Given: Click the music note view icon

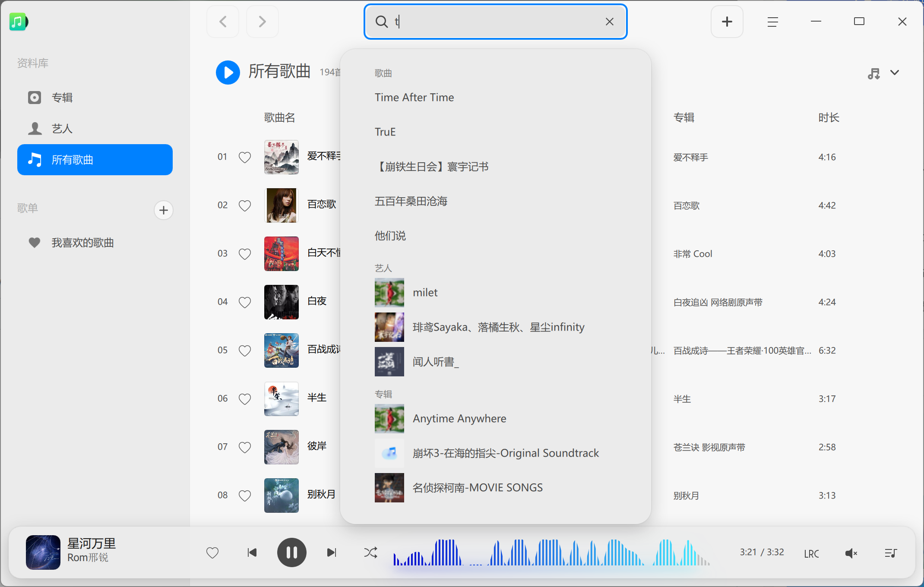Looking at the screenshot, I should pos(873,73).
